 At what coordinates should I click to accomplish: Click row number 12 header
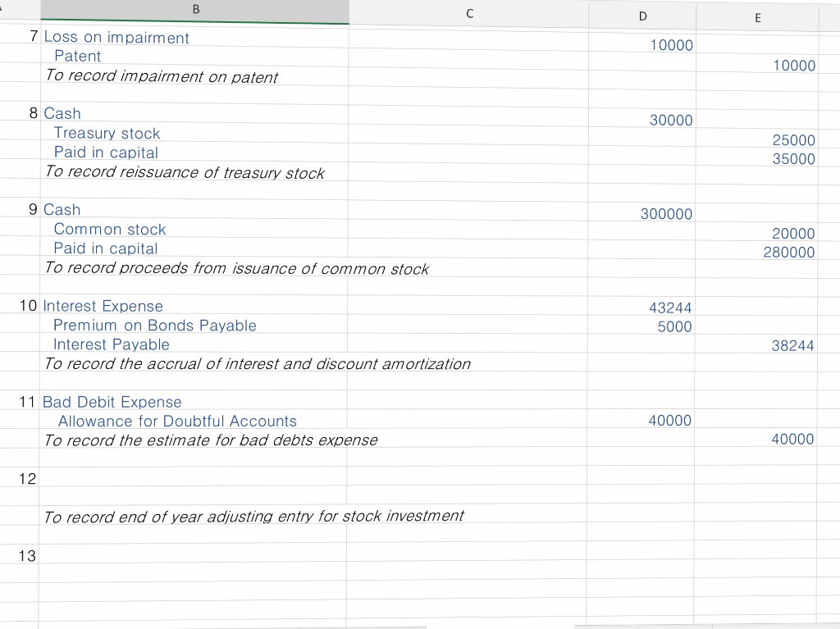pyautogui.click(x=25, y=479)
